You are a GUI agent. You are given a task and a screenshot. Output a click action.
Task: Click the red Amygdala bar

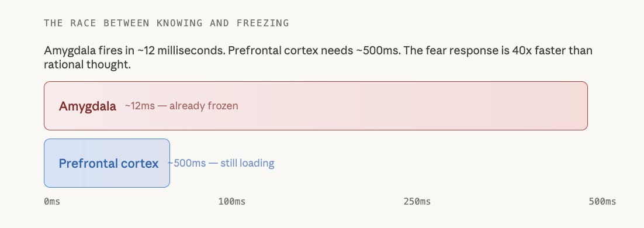tap(316, 106)
